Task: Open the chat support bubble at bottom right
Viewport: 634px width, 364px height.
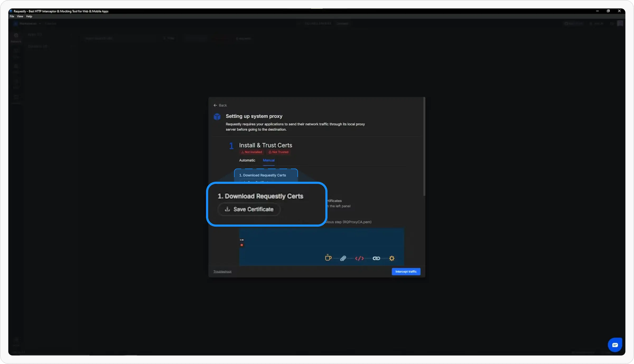Action: pyautogui.click(x=615, y=345)
